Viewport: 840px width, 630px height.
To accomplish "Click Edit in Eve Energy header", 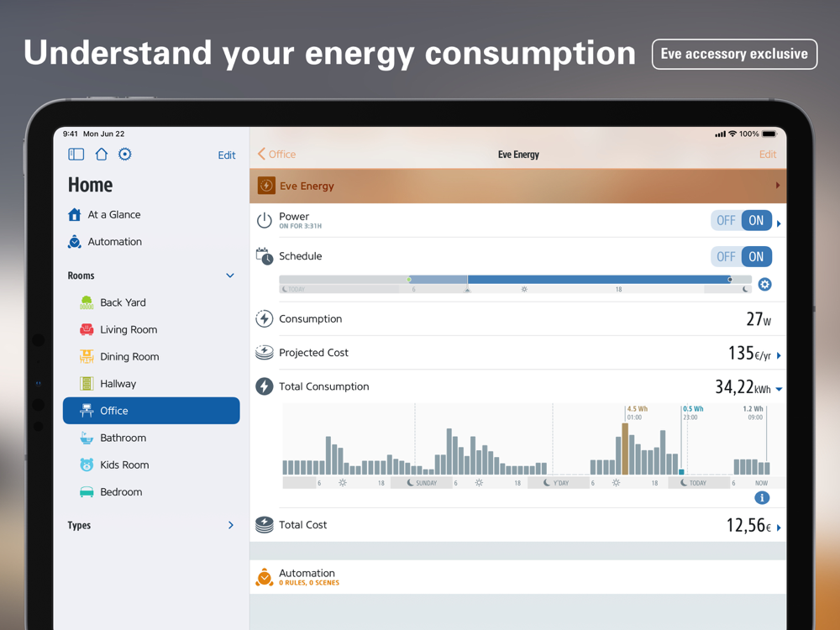I will click(x=768, y=155).
